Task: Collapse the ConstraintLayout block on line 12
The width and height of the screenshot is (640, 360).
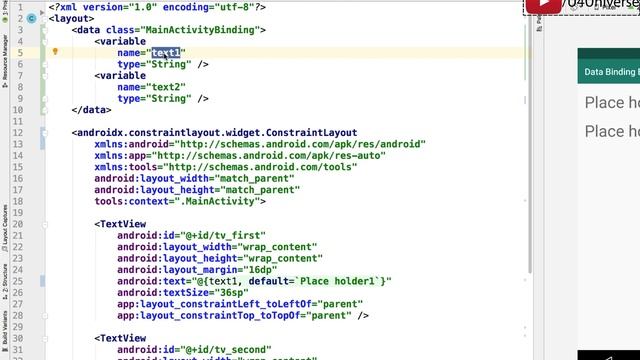Action: coord(44,133)
